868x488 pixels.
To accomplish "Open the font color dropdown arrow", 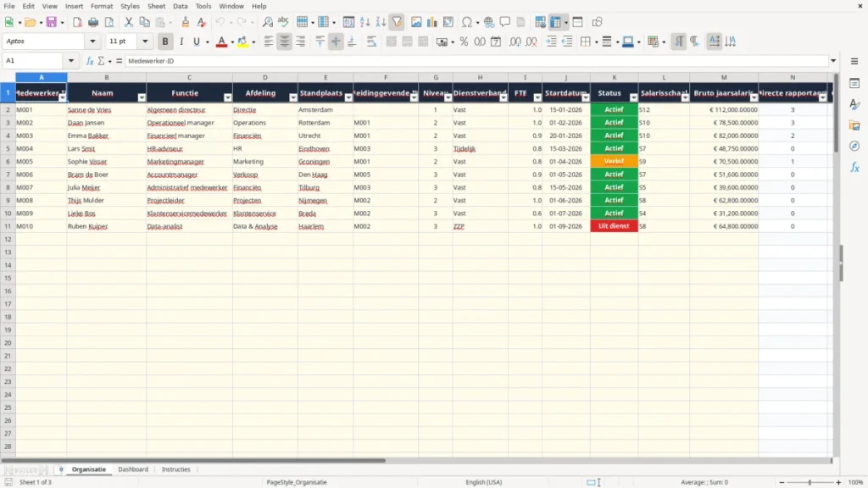I will pyautogui.click(x=232, y=42).
